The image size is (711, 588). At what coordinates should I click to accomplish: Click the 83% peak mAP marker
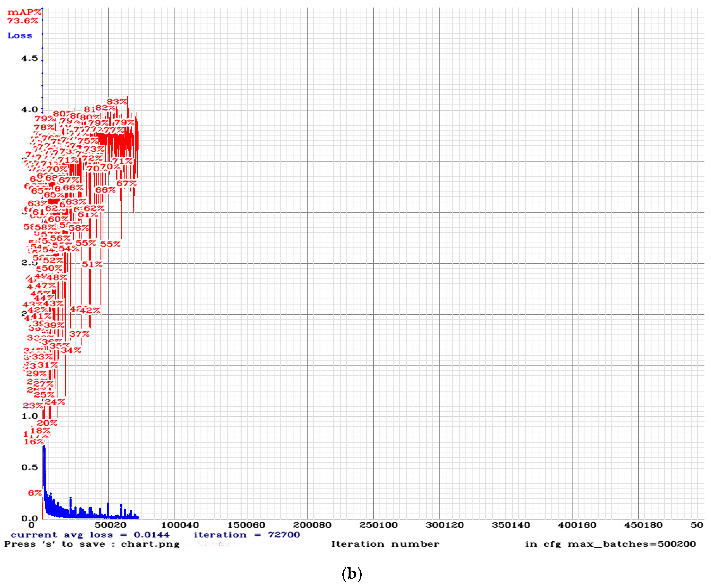[117, 102]
